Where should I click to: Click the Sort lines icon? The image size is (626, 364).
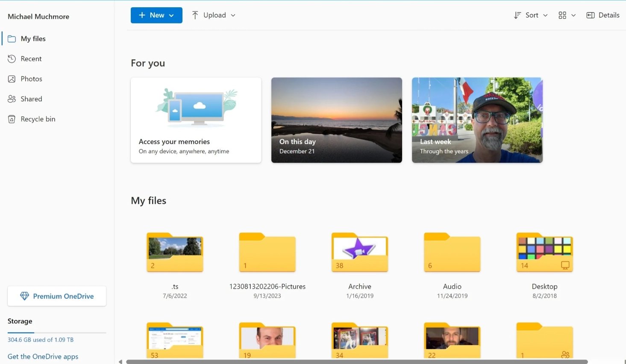(x=517, y=15)
